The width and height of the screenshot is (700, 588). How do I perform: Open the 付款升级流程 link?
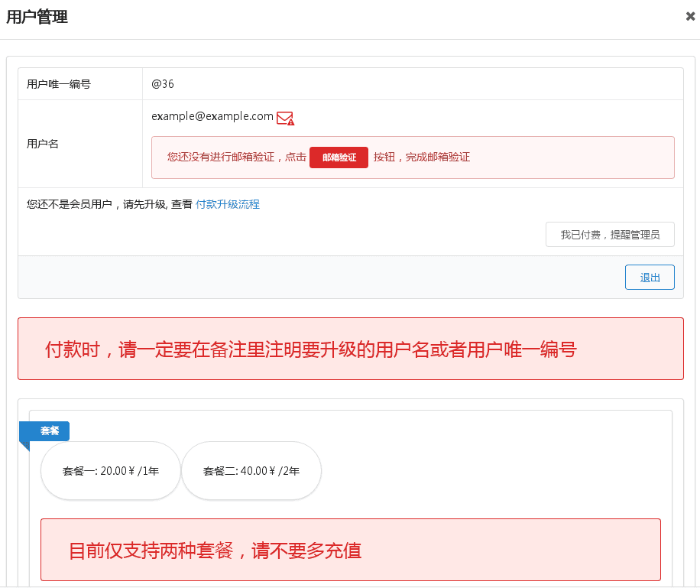(228, 204)
